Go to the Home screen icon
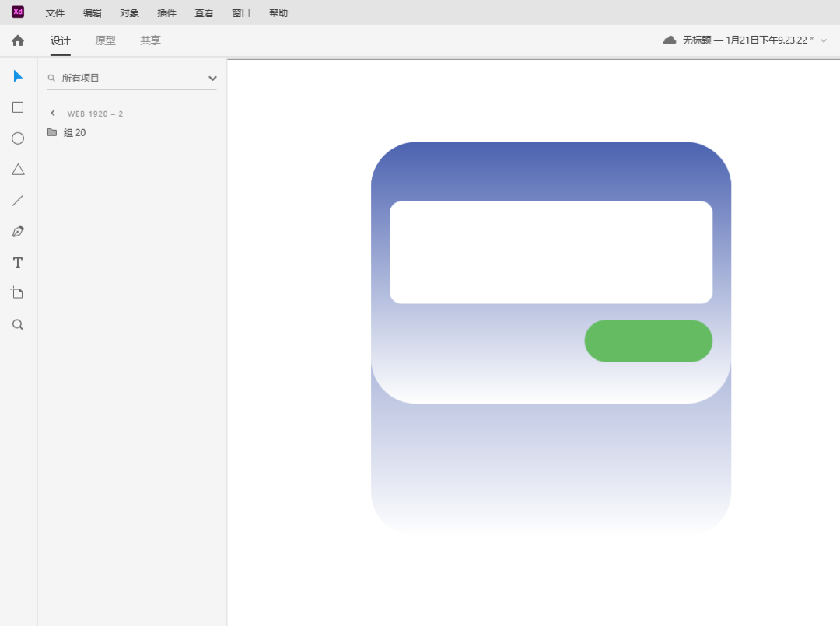The width and height of the screenshot is (840, 626). tap(18, 40)
